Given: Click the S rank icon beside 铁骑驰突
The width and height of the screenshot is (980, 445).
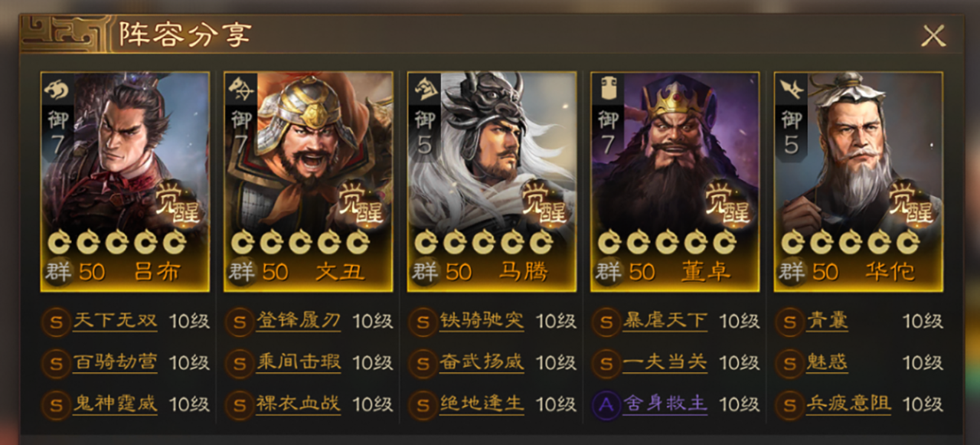Looking at the screenshot, I should 423,322.
